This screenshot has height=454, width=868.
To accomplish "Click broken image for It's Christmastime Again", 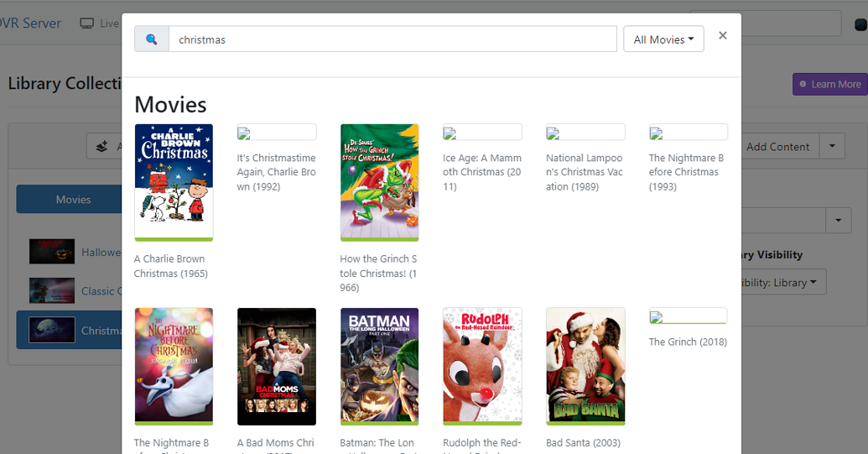I will (x=276, y=133).
